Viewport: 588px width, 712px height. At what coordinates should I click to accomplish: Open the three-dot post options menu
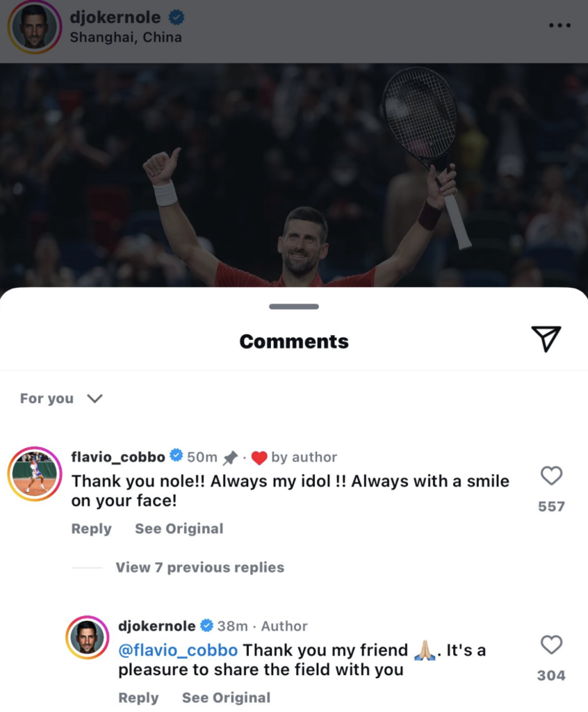[x=560, y=25]
